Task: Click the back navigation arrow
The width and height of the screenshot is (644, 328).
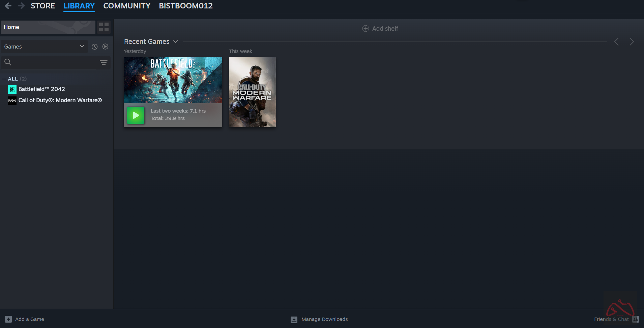Action: point(8,6)
